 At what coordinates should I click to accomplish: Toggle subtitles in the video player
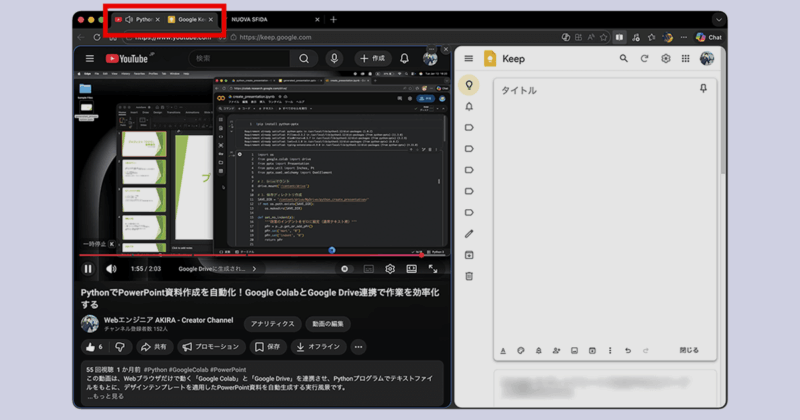point(368,269)
